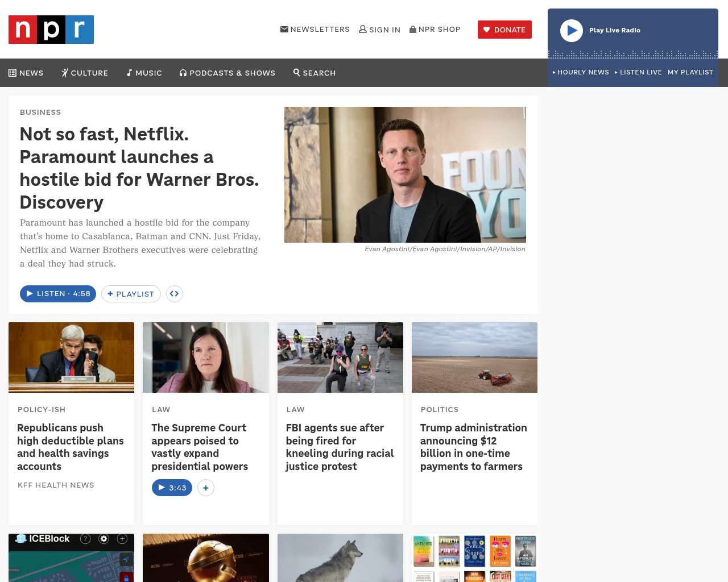This screenshot has width=728, height=582.
Task: Click the KFF Health News label
Action: (x=56, y=485)
